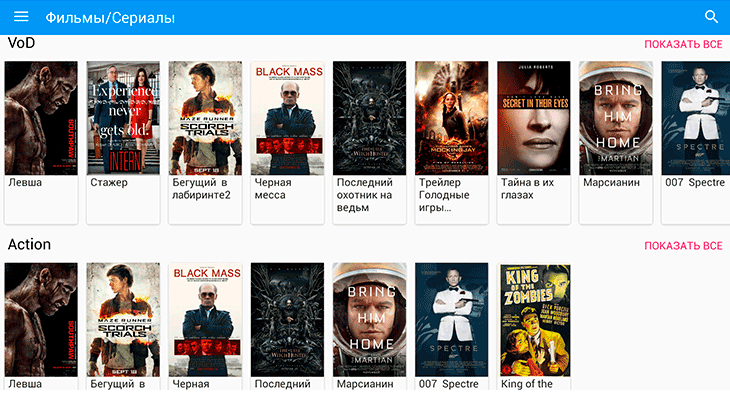
Task: Open Spectre poster in VoD row
Action: click(696, 118)
